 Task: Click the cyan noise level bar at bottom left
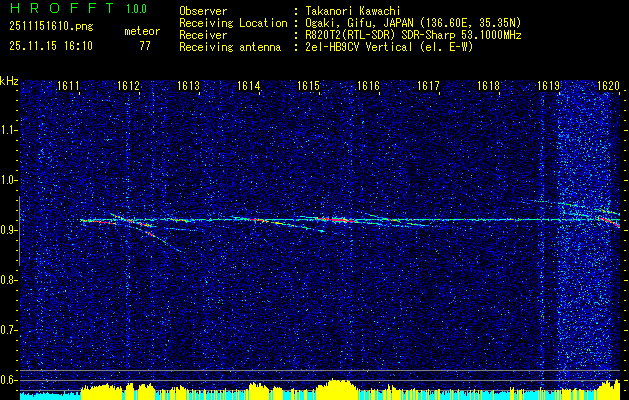(50, 394)
